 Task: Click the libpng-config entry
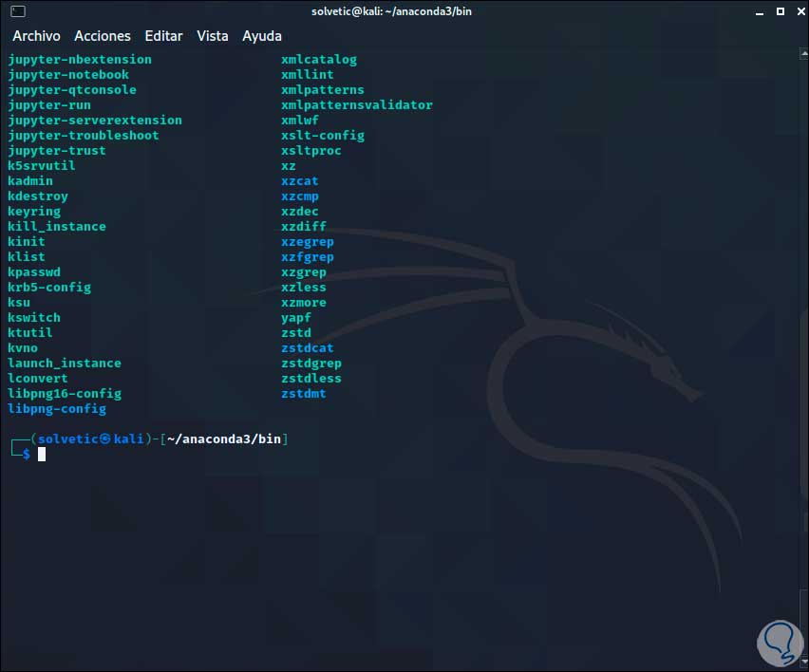tap(57, 409)
